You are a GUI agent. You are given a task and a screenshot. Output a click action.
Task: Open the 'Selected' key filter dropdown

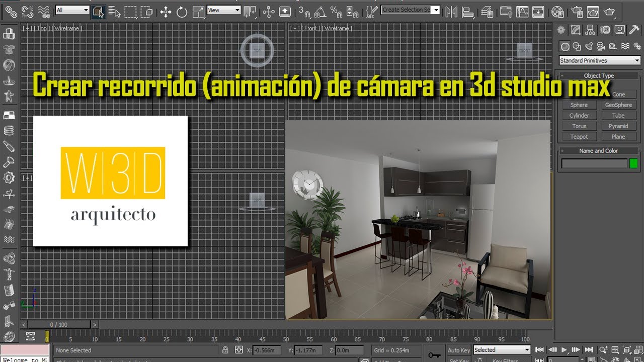click(x=502, y=350)
